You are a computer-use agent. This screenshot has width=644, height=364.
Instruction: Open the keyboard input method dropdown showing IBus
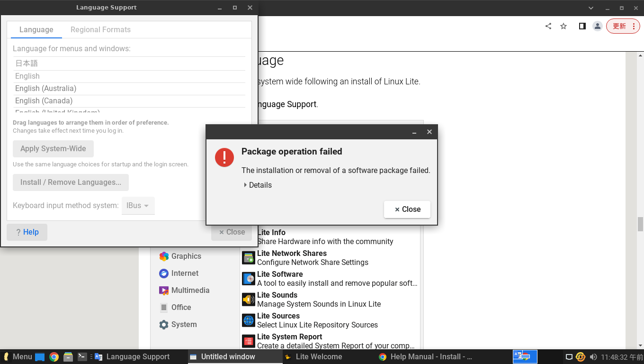(138, 205)
